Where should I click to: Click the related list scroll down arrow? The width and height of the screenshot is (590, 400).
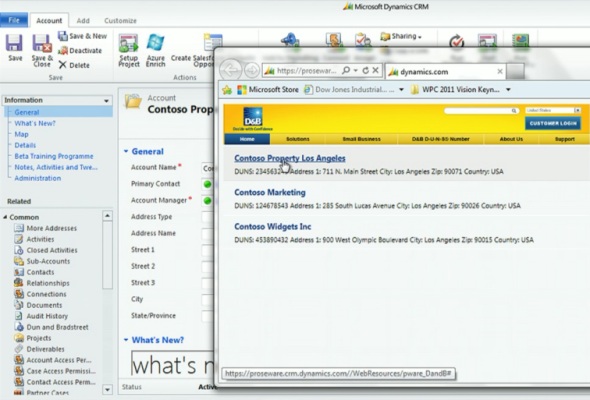(x=107, y=389)
